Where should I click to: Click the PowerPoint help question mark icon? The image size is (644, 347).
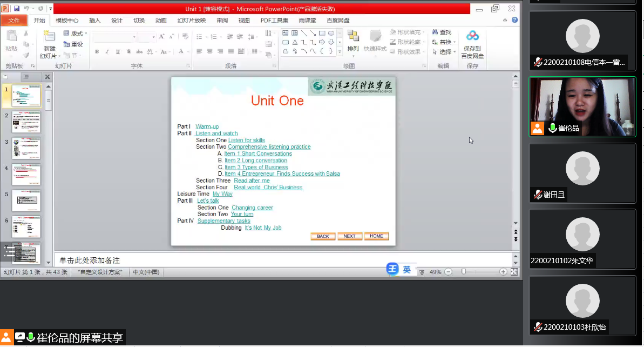pos(514,20)
